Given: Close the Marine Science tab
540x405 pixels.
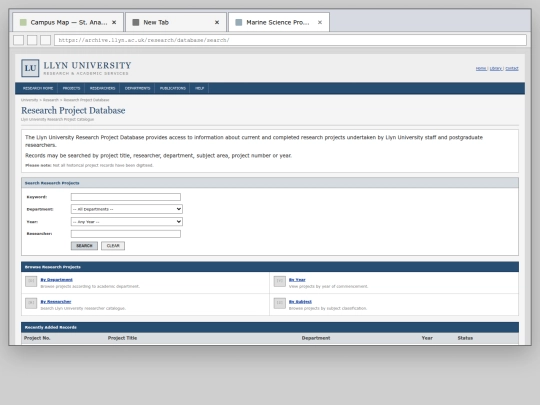Looking at the screenshot, I should click(x=320, y=22).
